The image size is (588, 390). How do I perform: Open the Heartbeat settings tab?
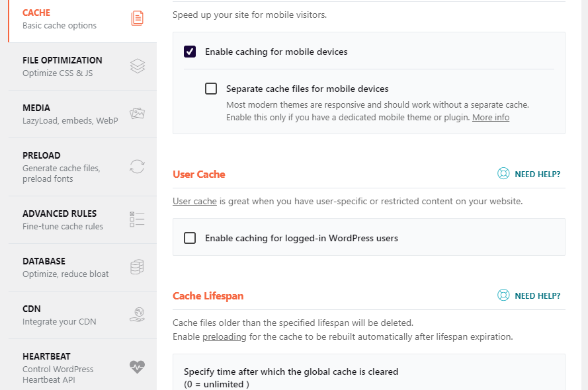[83, 364]
